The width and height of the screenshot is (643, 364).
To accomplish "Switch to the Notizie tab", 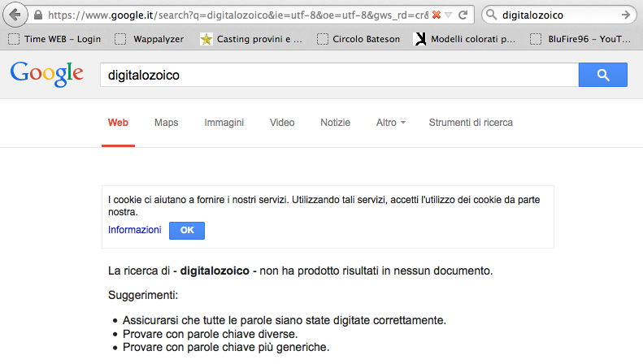I will [336, 123].
